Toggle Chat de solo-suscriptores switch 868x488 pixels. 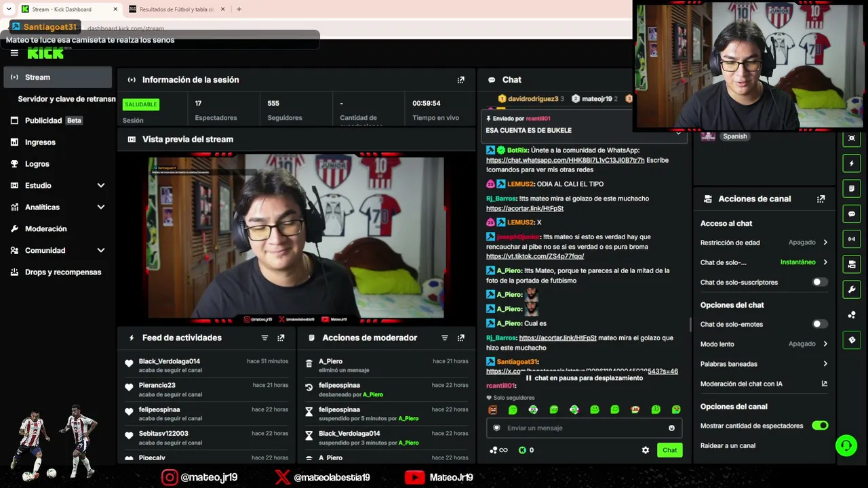[821, 282]
